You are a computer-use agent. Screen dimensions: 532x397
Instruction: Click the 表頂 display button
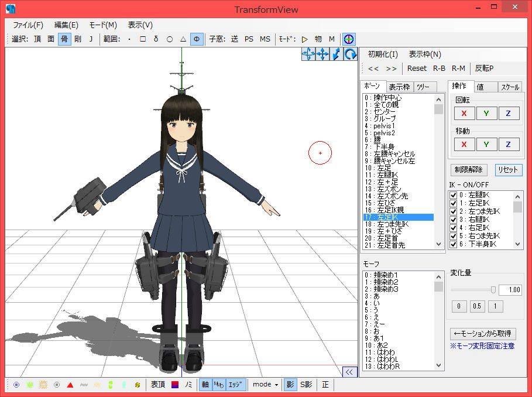point(158,385)
